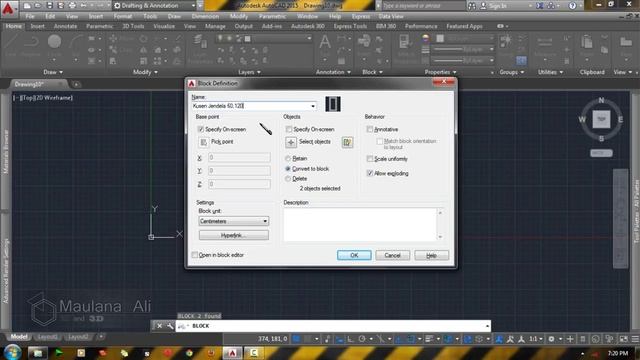Click the workspace switching gear icon
Screen dimensions: 640x360
coord(551,339)
